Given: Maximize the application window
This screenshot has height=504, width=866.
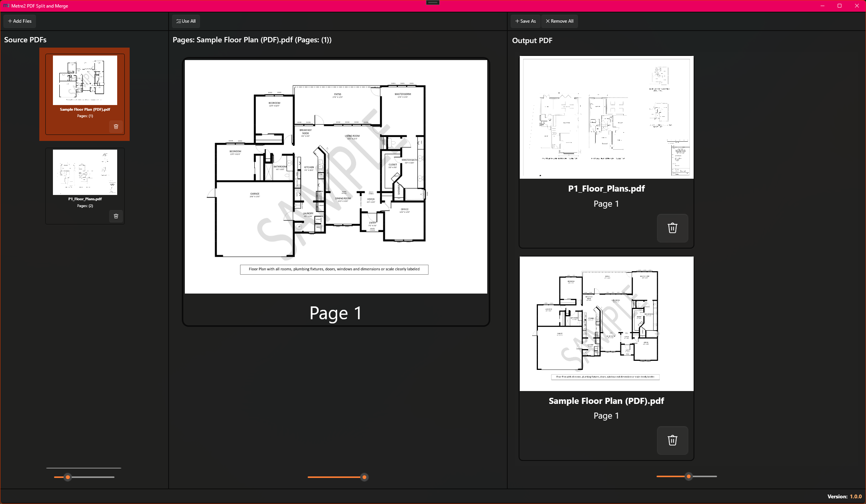Looking at the screenshot, I should tap(840, 6).
